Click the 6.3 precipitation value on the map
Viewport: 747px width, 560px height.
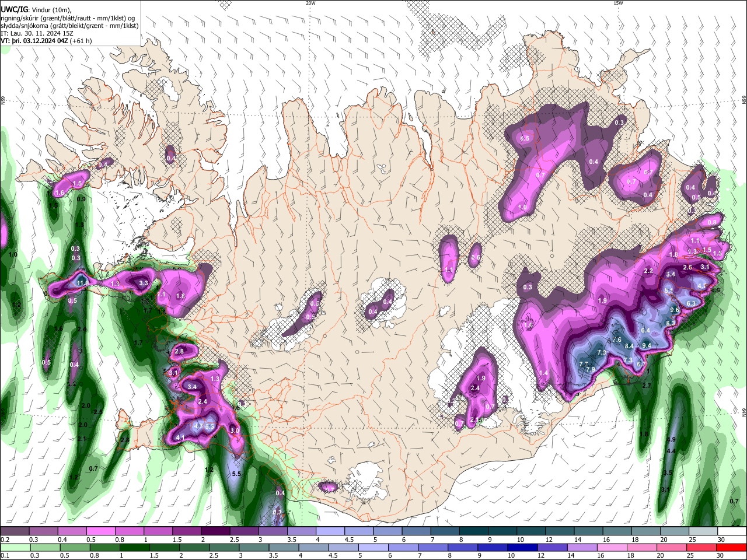tap(691, 304)
